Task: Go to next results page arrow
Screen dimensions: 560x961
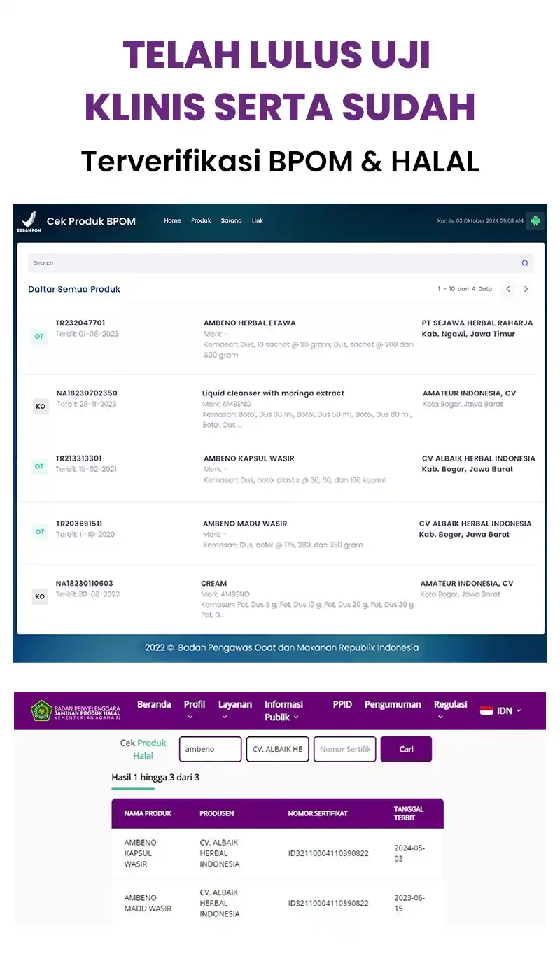Action: point(526,289)
